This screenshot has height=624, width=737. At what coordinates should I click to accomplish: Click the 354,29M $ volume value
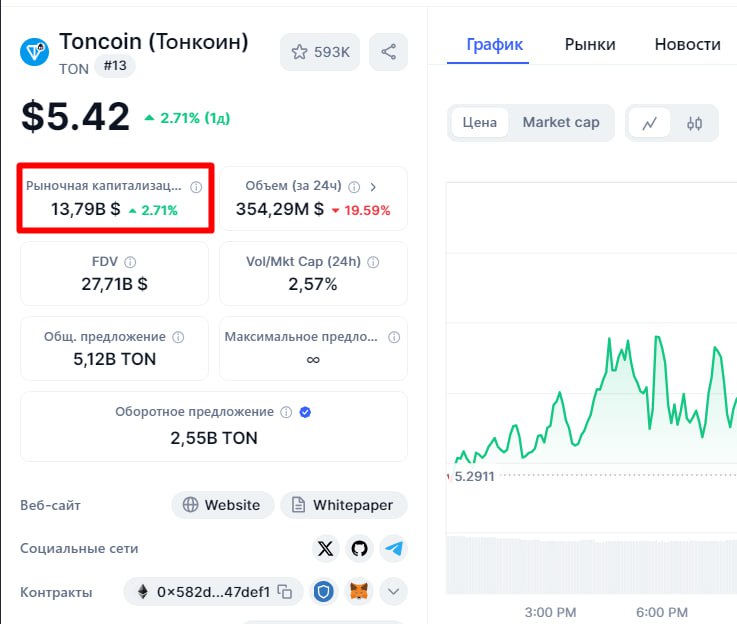pyautogui.click(x=280, y=209)
